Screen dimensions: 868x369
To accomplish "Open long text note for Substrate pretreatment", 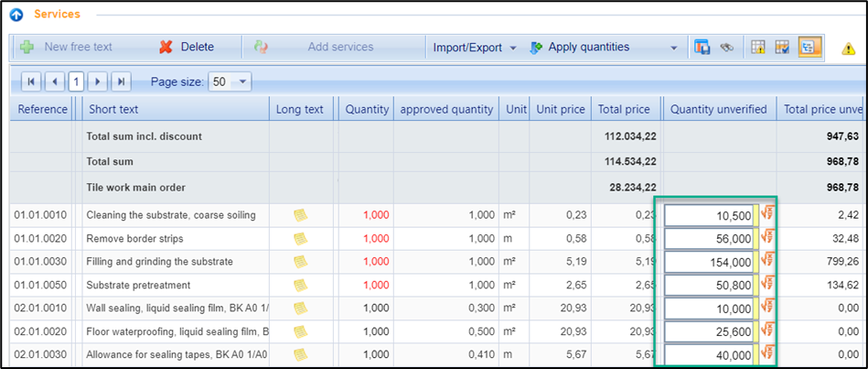I will 300,285.
